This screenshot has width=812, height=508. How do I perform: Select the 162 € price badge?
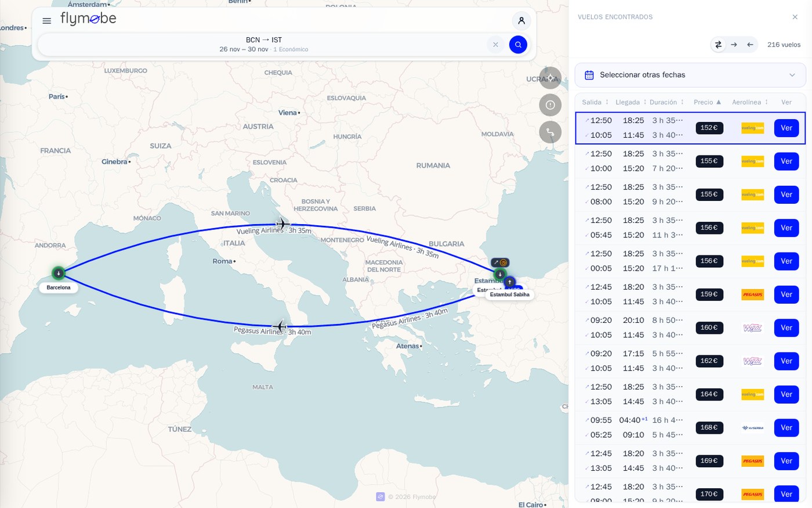coord(709,361)
